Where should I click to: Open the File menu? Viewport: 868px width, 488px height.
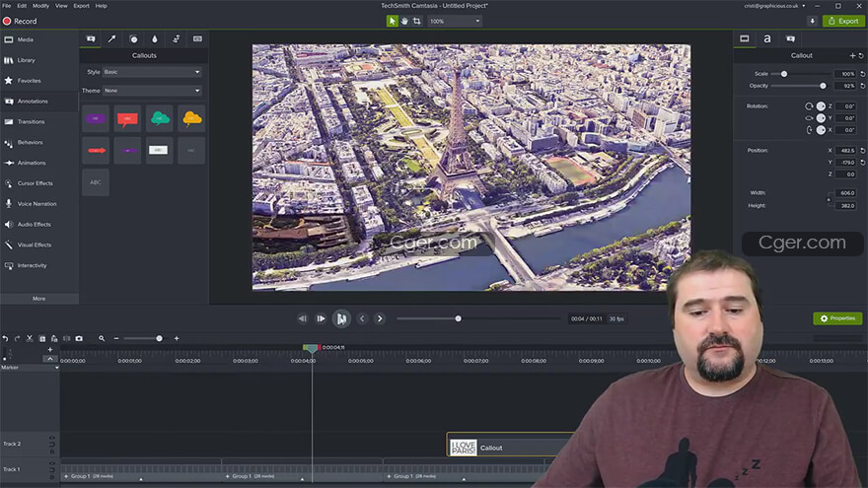[x=7, y=6]
